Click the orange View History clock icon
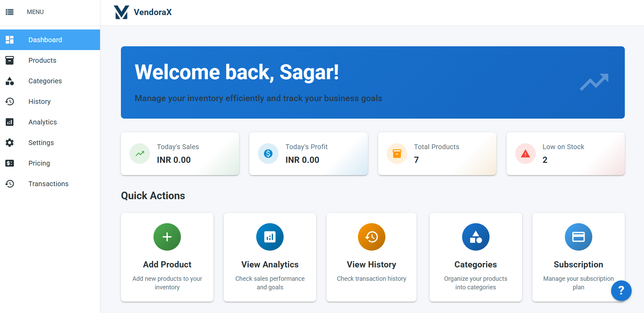The width and height of the screenshot is (644, 313). [371, 237]
